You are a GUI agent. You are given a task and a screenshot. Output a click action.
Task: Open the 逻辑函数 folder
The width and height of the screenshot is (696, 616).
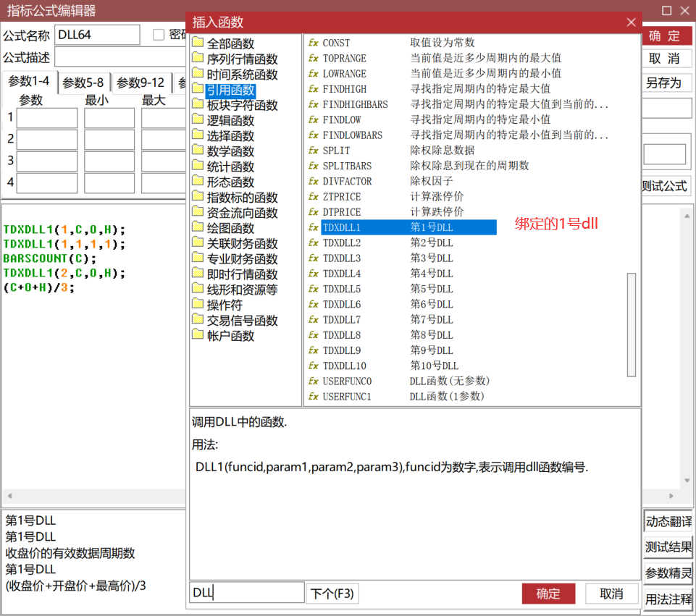224,120
